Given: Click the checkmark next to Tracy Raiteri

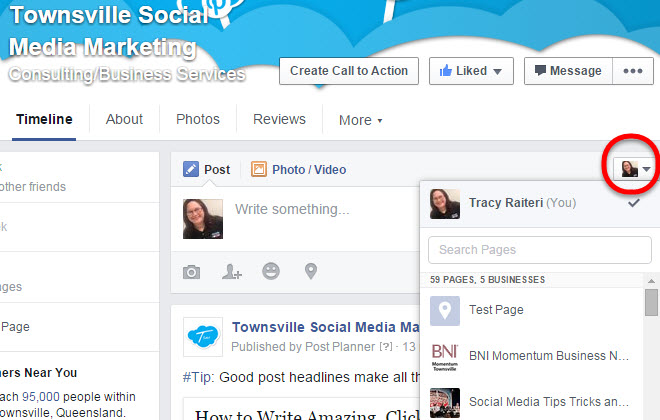Looking at the screenshot, I should (634, 203).
